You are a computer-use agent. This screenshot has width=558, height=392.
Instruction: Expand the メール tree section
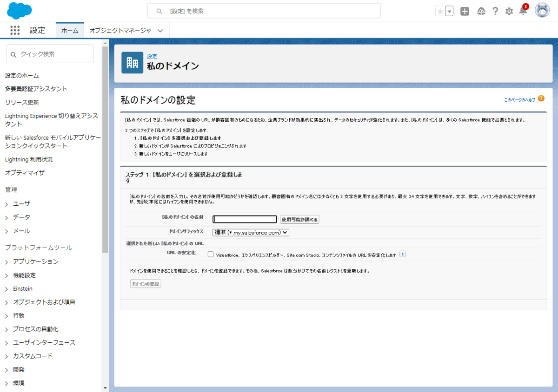[7, 231]
